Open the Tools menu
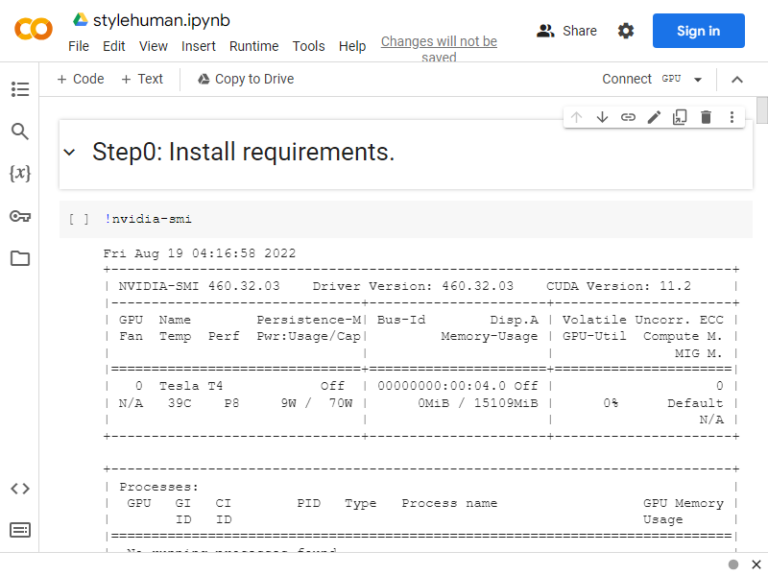The image size is (768, 576). 309,46
